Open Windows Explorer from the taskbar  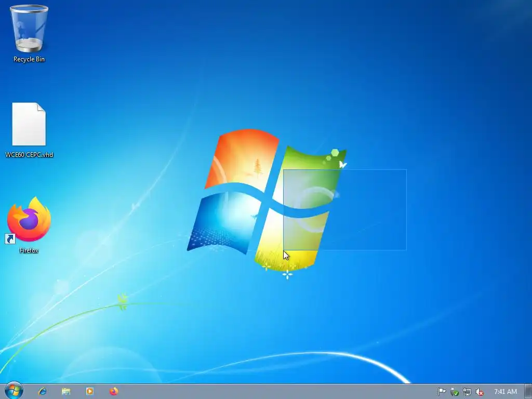(66, 391)
